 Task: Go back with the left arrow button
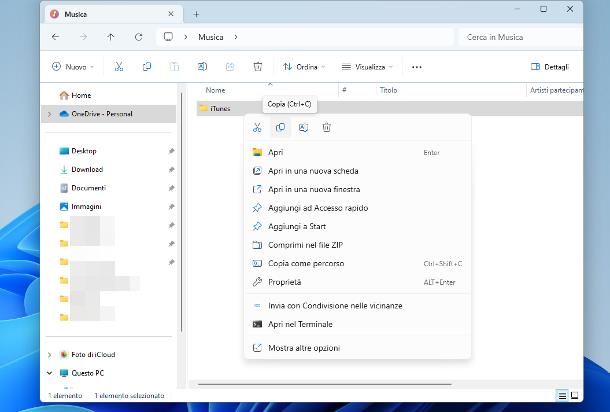(55, 37)
